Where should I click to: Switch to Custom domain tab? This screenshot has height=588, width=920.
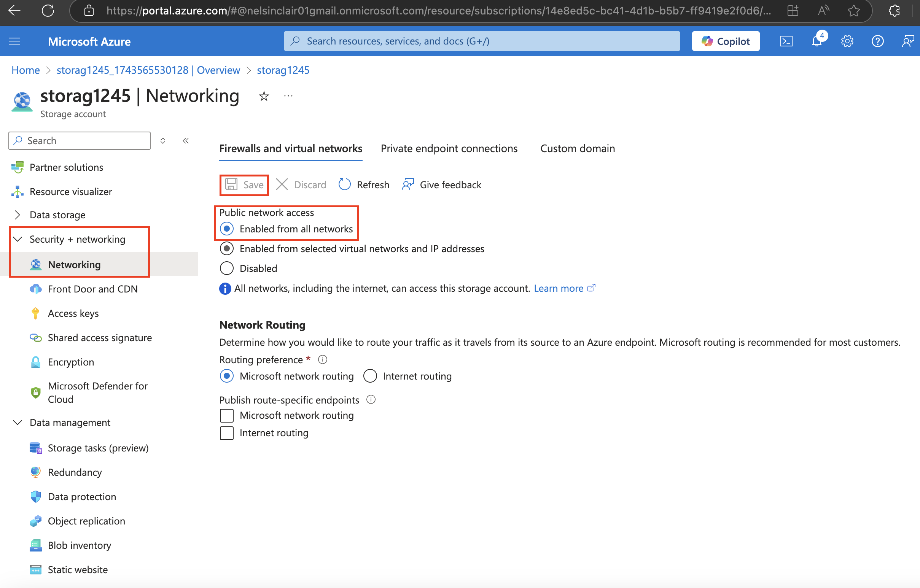[577, 149]
